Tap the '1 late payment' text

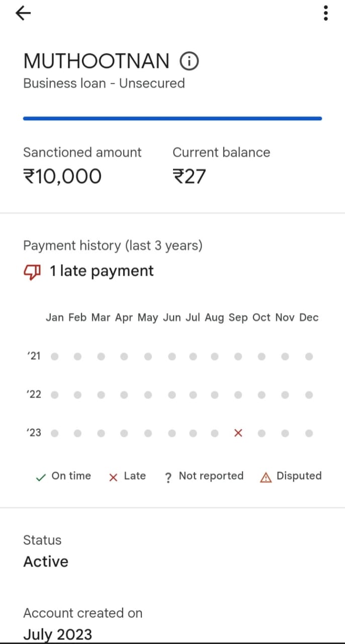tap(102, 271)
